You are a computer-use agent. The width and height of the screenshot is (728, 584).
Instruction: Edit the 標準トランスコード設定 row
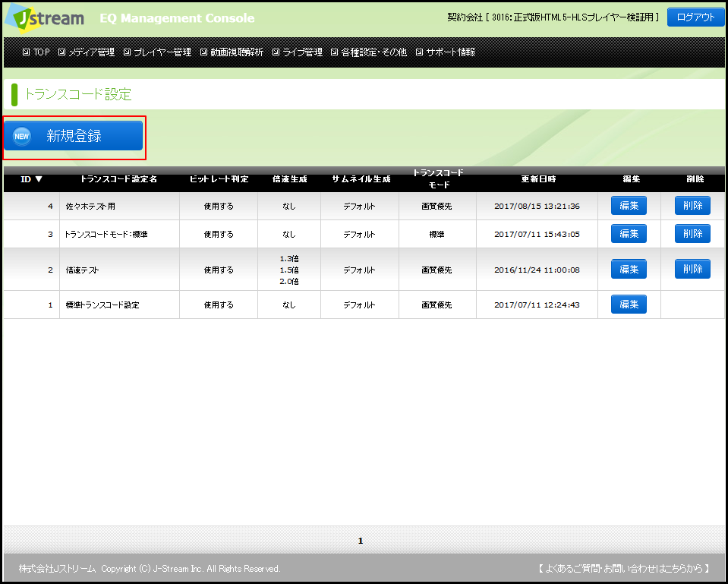[x=629, y=305]
